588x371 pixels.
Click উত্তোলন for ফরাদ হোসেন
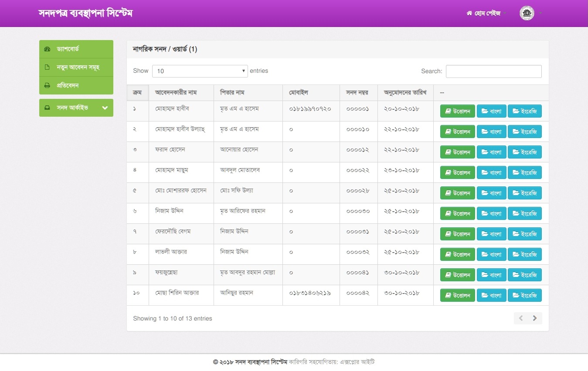[458, 152]
